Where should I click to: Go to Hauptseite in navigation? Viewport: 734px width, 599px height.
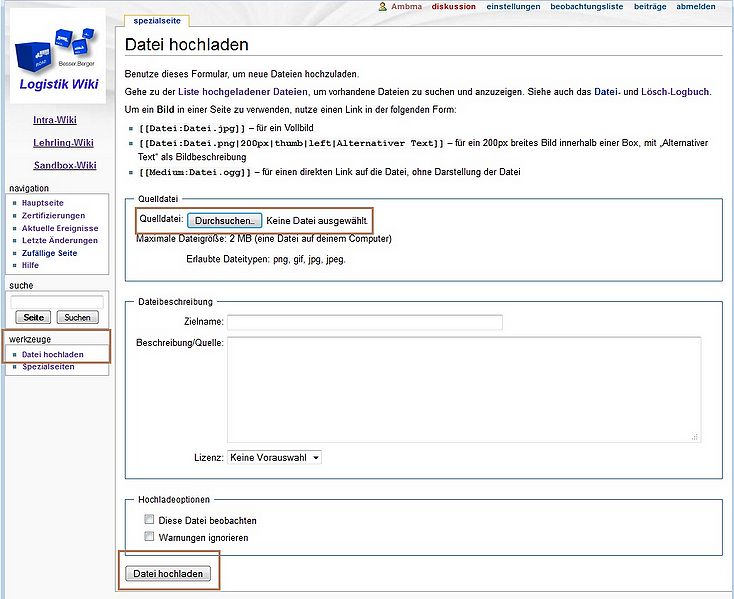pyautogui.click(x=43, y=203)
